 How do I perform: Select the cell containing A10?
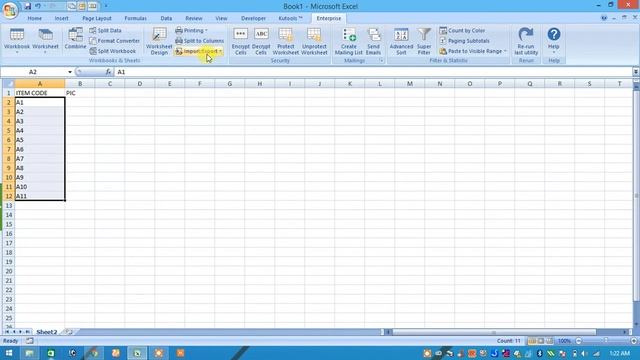(x=40, y=187)
